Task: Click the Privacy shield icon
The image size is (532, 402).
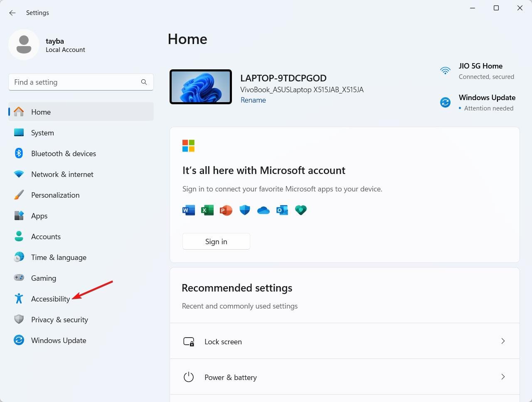Action: coord(19,319)
